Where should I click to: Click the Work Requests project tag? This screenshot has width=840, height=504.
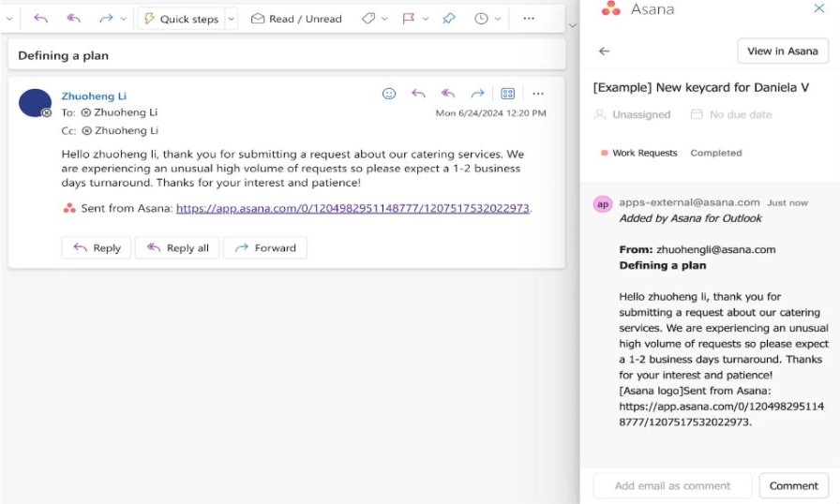pos(644,153)
